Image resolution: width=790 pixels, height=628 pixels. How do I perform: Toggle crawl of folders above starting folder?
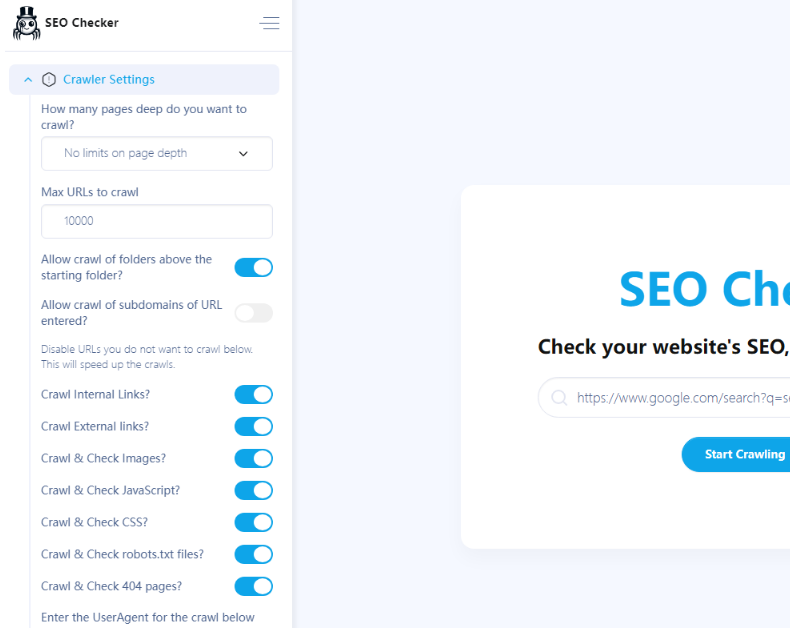pyautogui.click(x=253, y=267)
